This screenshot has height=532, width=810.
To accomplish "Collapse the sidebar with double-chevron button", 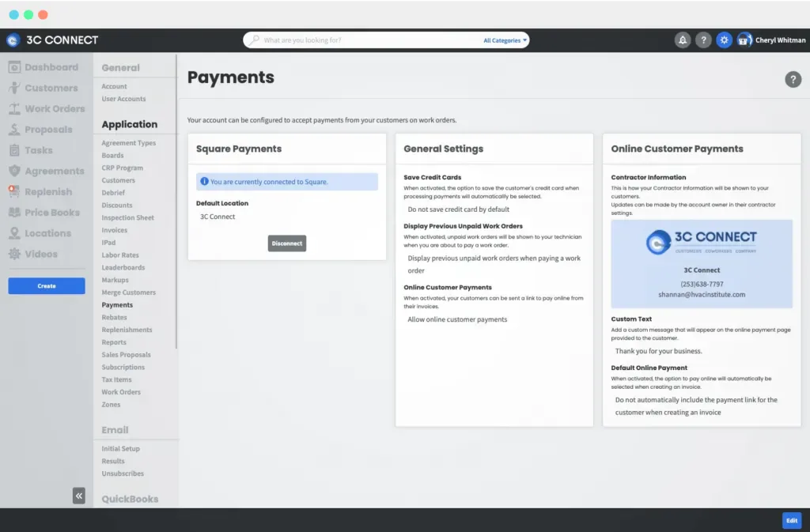I will click(x=78, y=496).
